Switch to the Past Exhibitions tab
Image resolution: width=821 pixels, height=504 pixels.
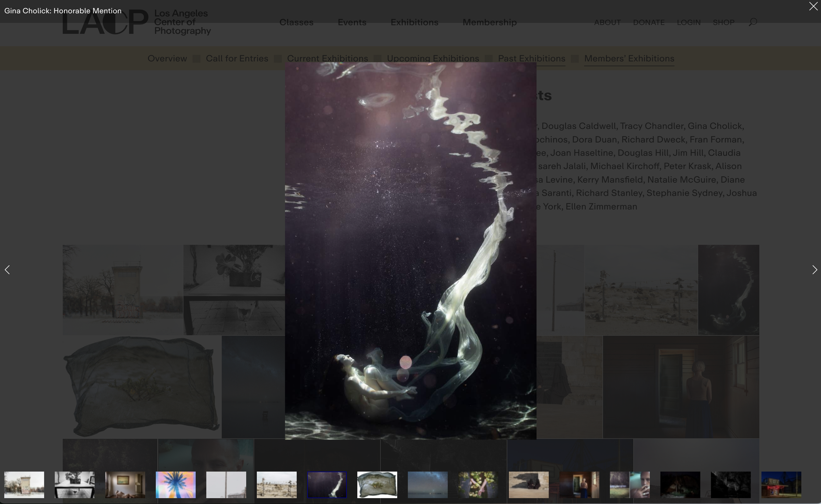[x=532, y=58]
